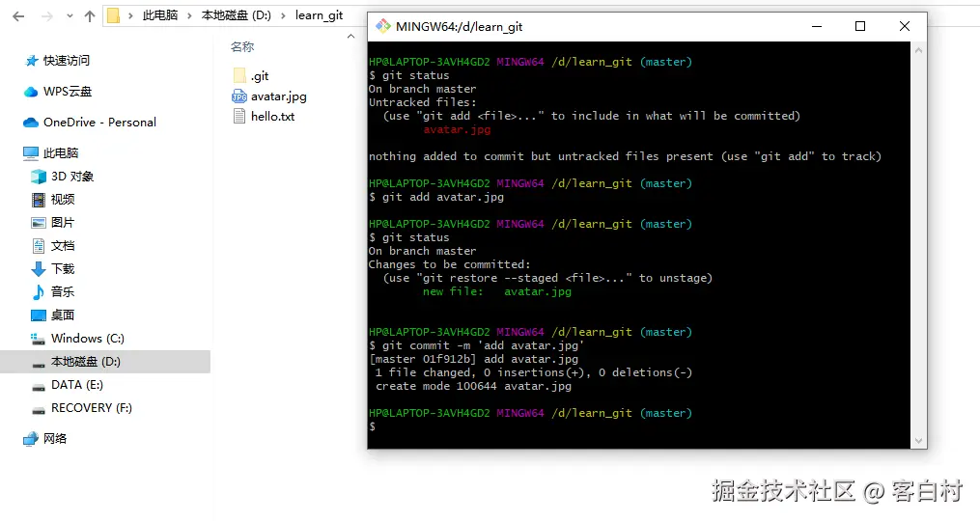The height and width of the screenshot is (521, 980).
Task: Minimize the MINGW64 terminal window
Action: click(x=816, y=26)
